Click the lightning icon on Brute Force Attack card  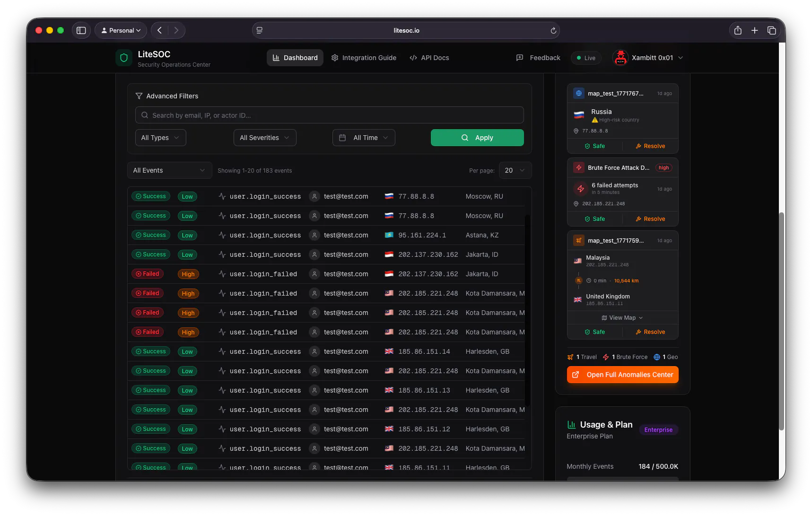click(579, 167)
